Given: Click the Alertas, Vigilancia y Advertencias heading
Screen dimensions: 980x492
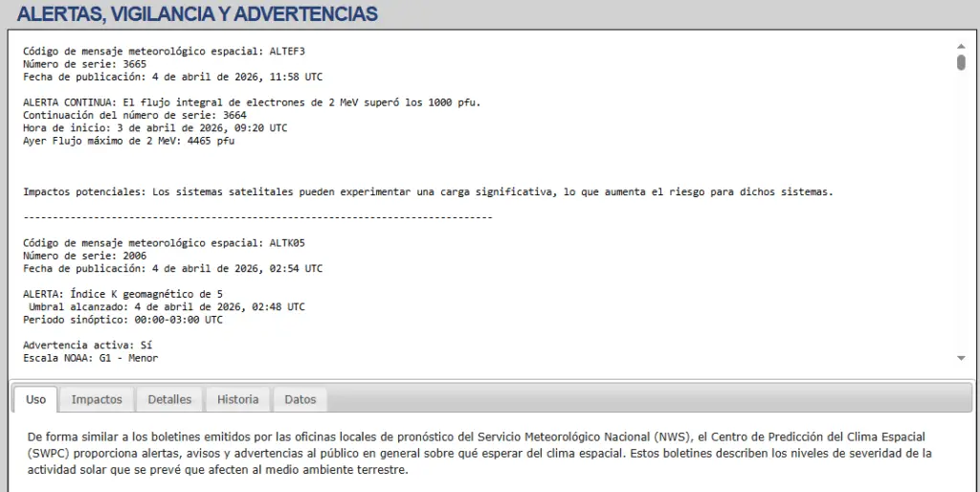Looking at the screenshot, I should point(197,14).
